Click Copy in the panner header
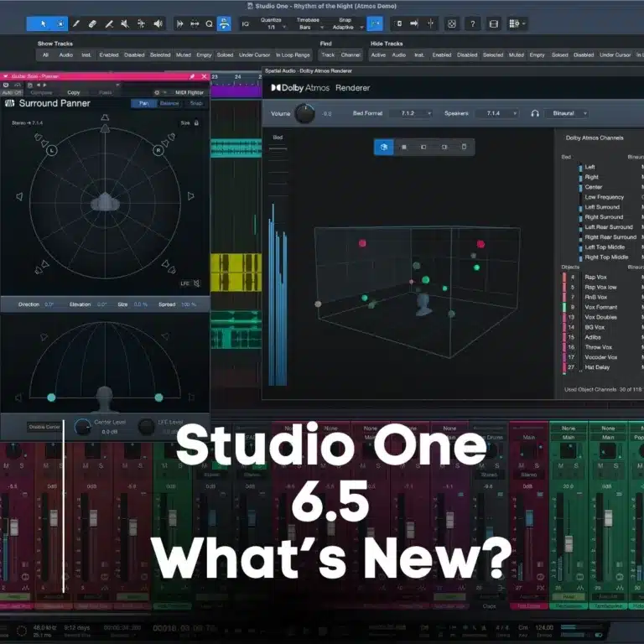The width and height of the screenshot is (644, 644). pos(74,92)
